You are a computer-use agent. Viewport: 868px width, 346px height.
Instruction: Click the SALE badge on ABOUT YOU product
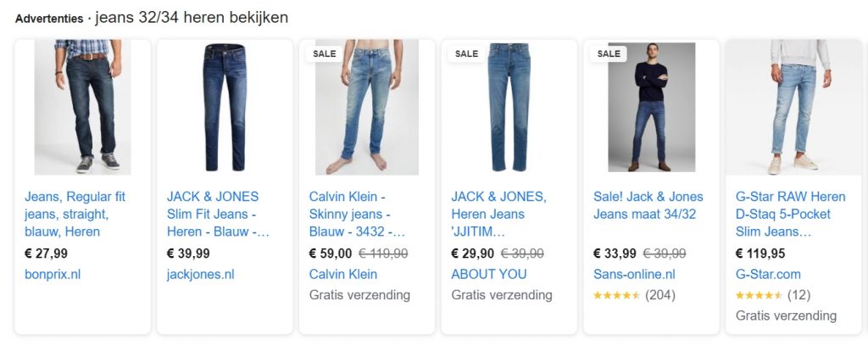click(467, 53)
